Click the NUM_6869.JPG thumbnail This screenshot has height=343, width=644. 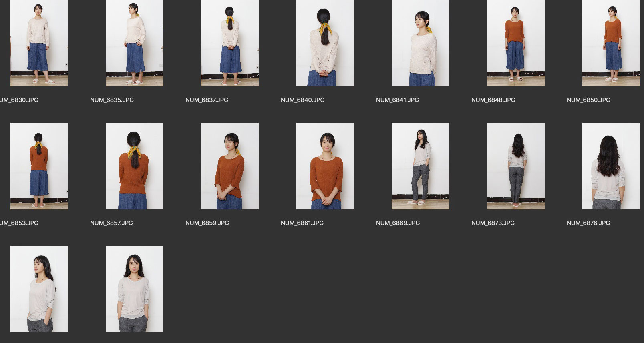[421, 166]
